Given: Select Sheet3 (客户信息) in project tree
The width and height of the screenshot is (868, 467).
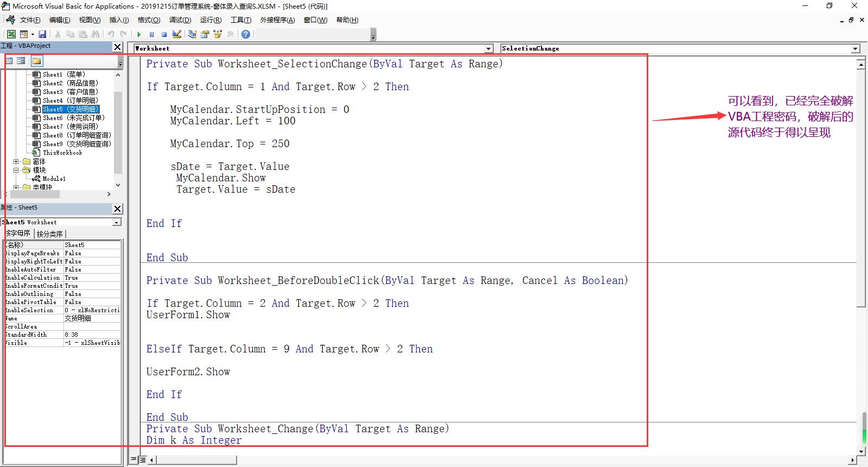Looking at the screenshot, I should (71, 92).
